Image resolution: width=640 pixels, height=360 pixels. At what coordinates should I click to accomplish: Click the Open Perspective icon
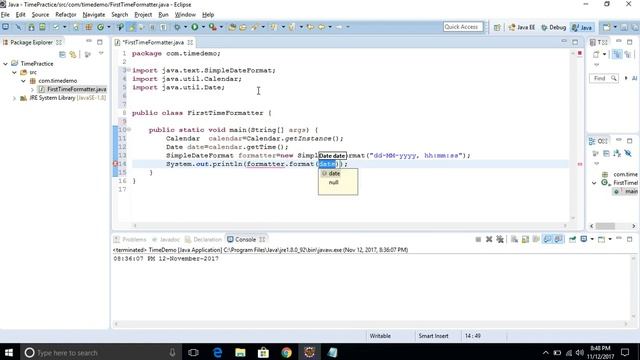(x=497, y=27)
